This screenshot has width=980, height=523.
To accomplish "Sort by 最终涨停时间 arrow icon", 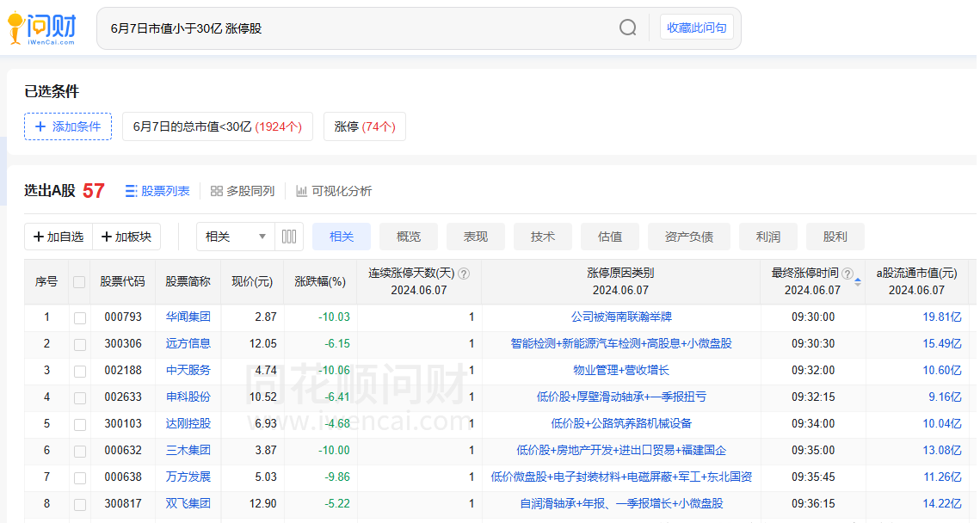I will pyautogui.click(x=858, y=282).
